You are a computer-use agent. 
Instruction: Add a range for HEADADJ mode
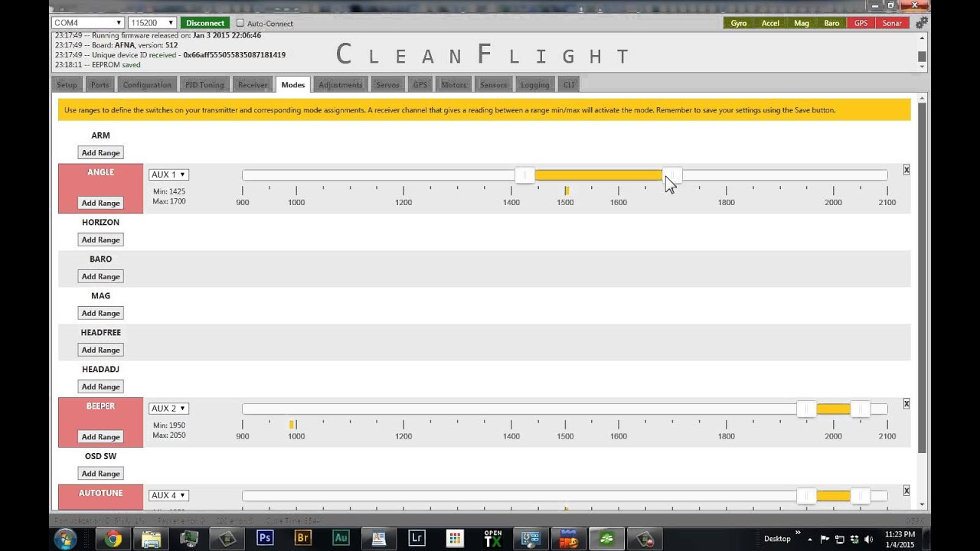pos(100,386)
